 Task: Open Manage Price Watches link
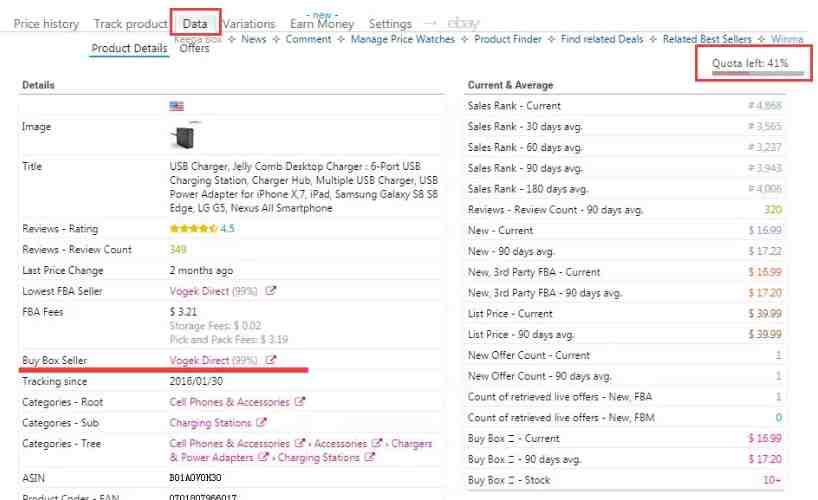(403, 39)
